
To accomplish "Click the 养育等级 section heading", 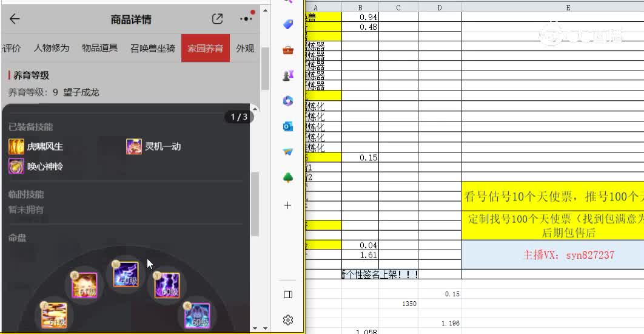I will tap(31, 75).
